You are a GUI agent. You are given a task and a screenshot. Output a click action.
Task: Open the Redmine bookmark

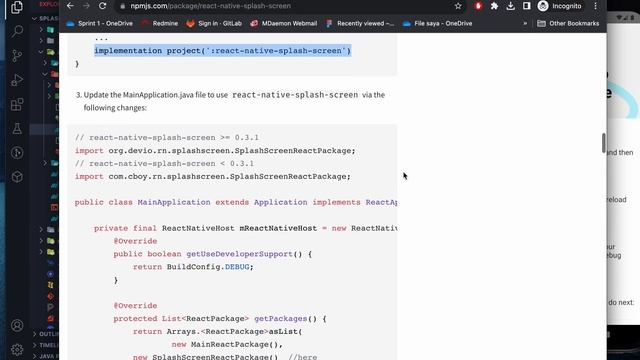pyautogui.click(x=160, y=24)
